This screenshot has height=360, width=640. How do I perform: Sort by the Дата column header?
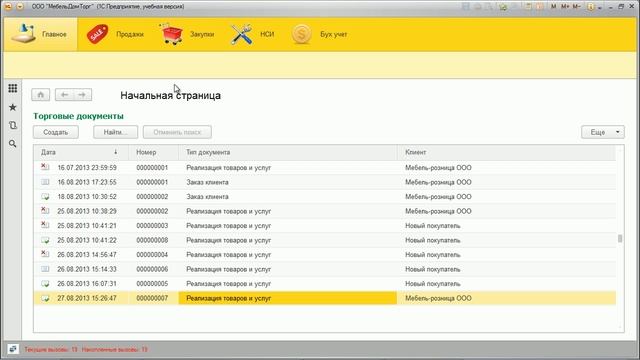tap(81, 152)
